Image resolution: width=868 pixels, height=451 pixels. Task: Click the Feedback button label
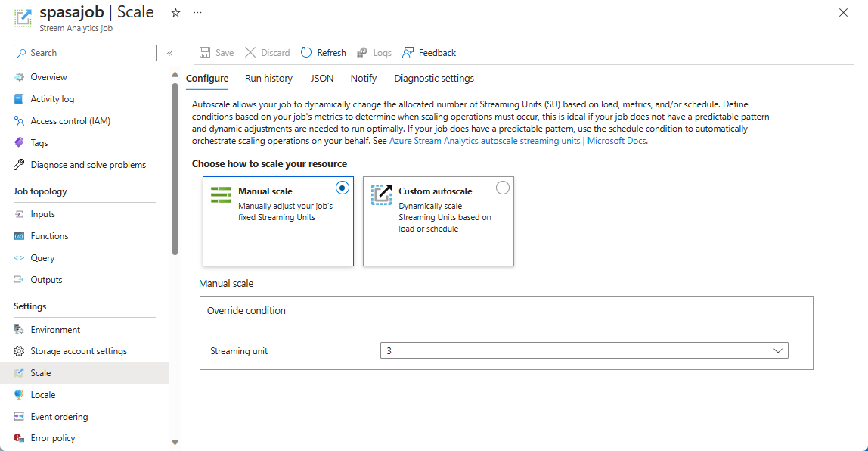pos(437,53)
